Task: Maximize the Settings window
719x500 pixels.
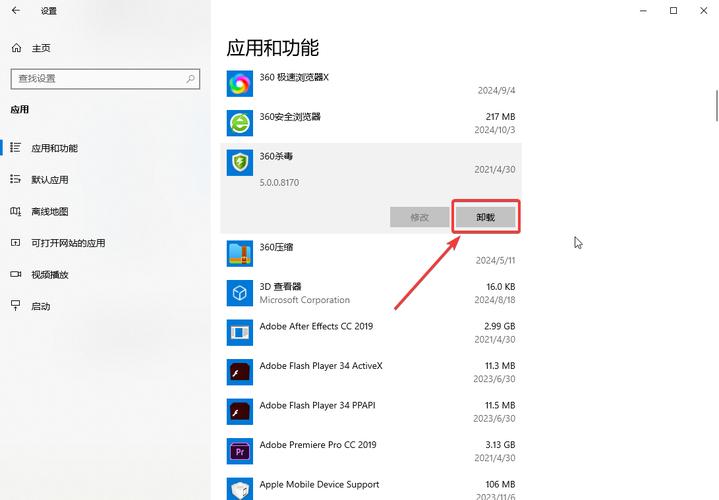Action: [x=674, y=11]
